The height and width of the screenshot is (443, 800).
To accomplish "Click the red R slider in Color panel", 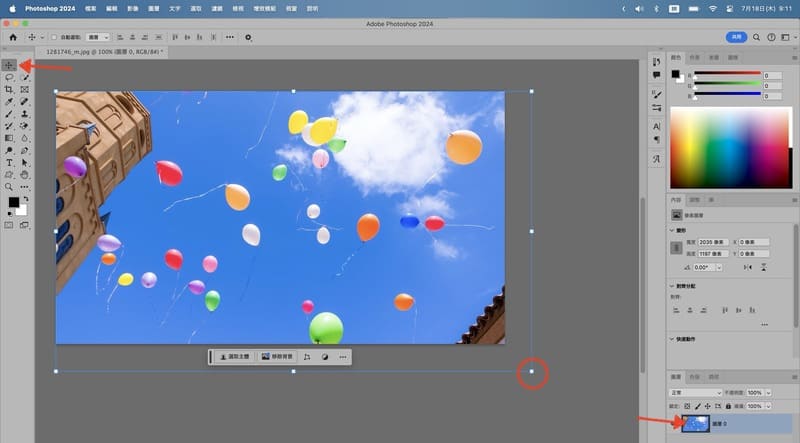I will [x=727, y=73].
